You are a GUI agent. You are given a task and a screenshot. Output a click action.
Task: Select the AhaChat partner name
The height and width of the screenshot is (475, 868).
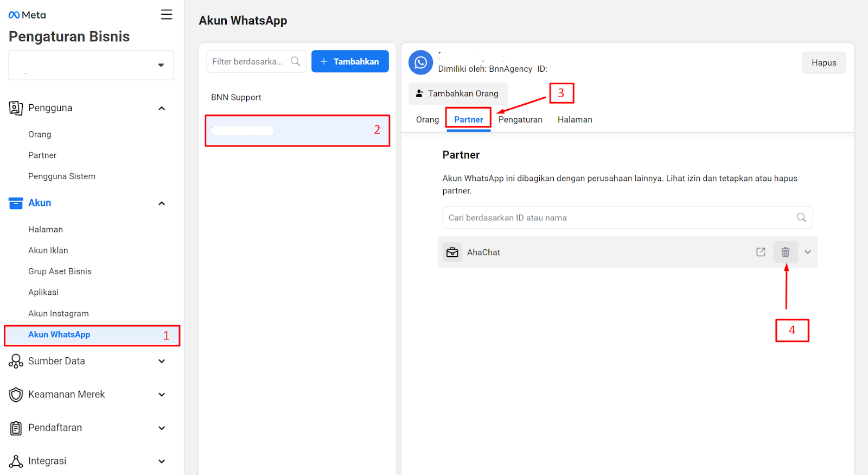pos(483,252)
